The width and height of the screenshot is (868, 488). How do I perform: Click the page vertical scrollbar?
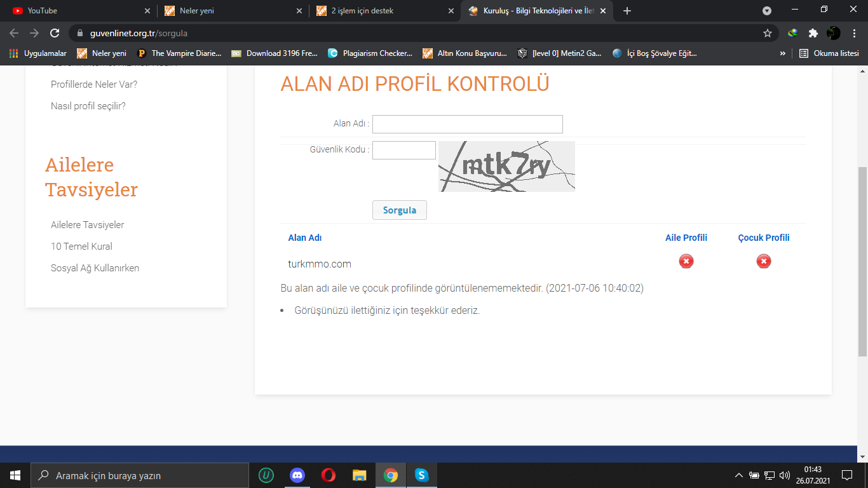tap(862, 261)
